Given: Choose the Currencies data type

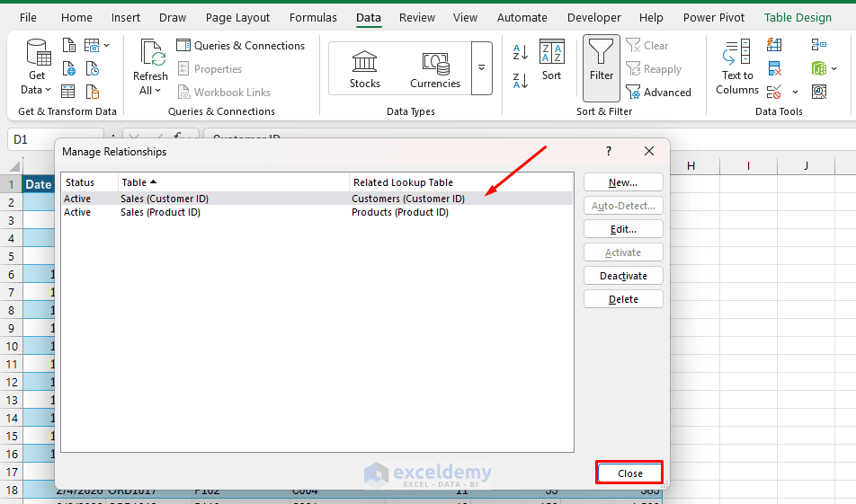Looking at the screenshot, I should (x=435, y=69).
